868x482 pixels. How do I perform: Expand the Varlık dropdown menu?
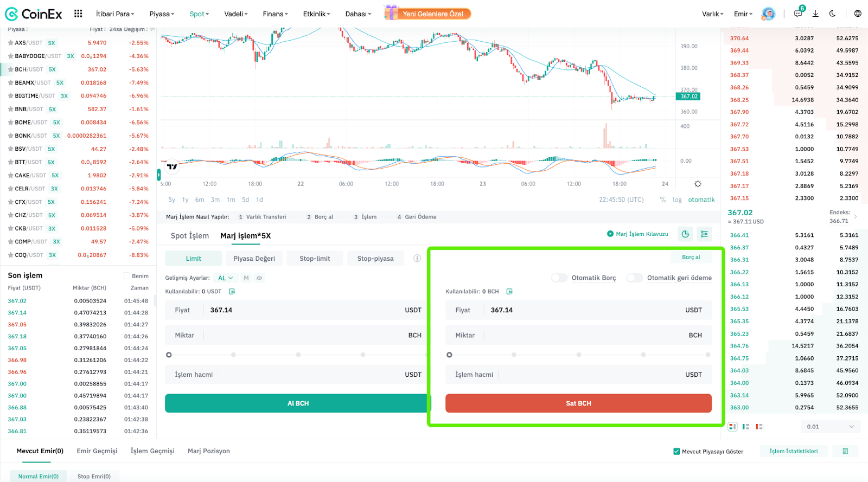pyautogui.click(x=713, y=14)
